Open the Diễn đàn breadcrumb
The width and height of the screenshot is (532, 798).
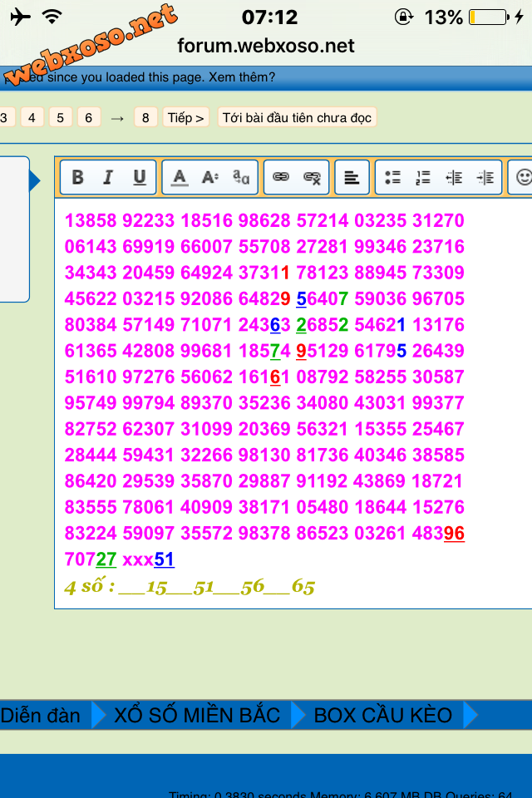[x=41, y=715]
